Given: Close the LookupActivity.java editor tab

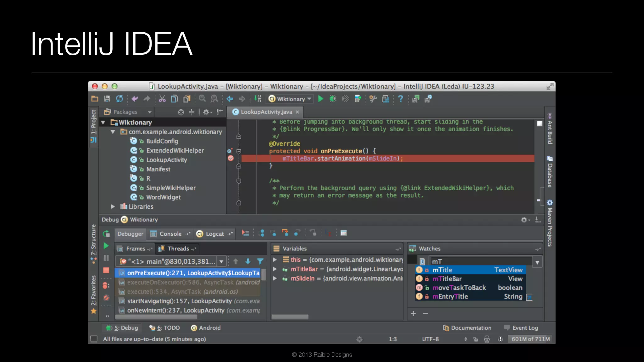Looking at the screenshot, I should tap(297, 112).
